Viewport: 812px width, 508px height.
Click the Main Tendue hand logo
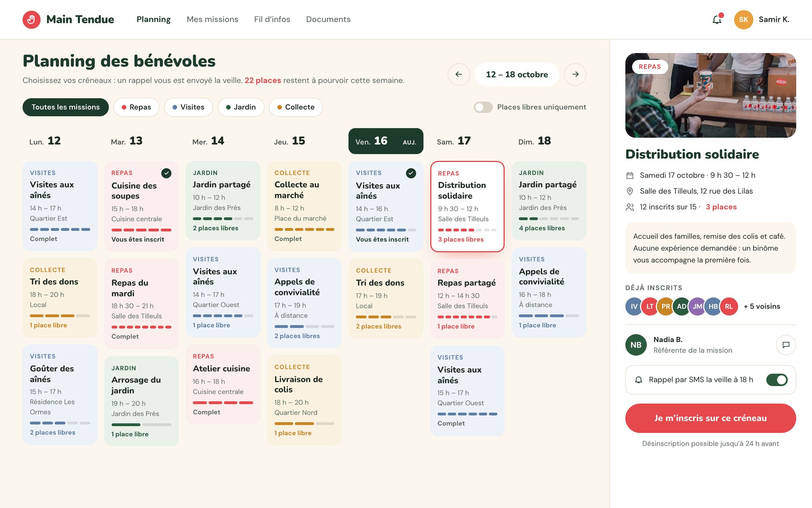(x=32, y=19)
